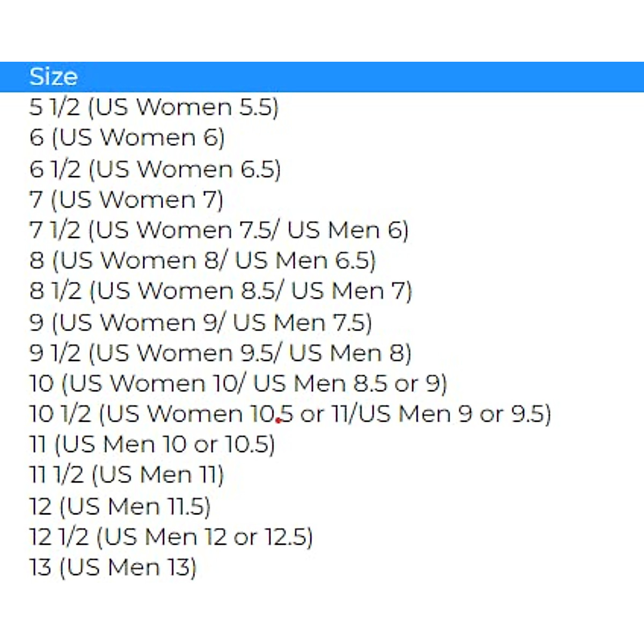644x644 pixels.
Task: Choose size 5 1/2 (US Women 5.5)
Action: coord(154,107)
